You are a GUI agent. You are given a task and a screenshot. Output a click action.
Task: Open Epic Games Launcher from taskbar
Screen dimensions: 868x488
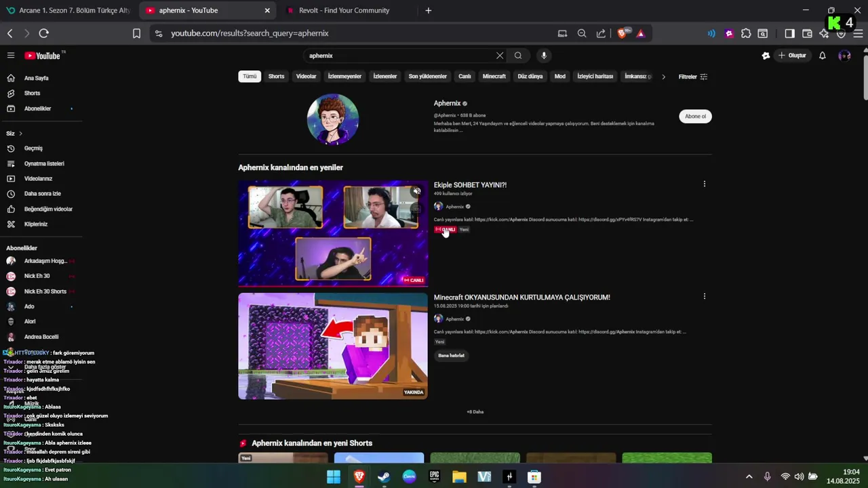434,476
